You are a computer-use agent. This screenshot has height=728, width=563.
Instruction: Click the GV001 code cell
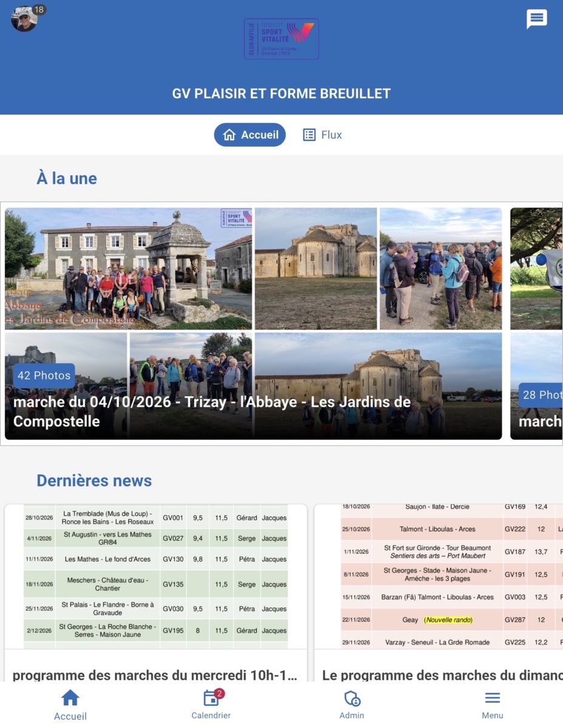pyautogui.click(x=172, y=518)
